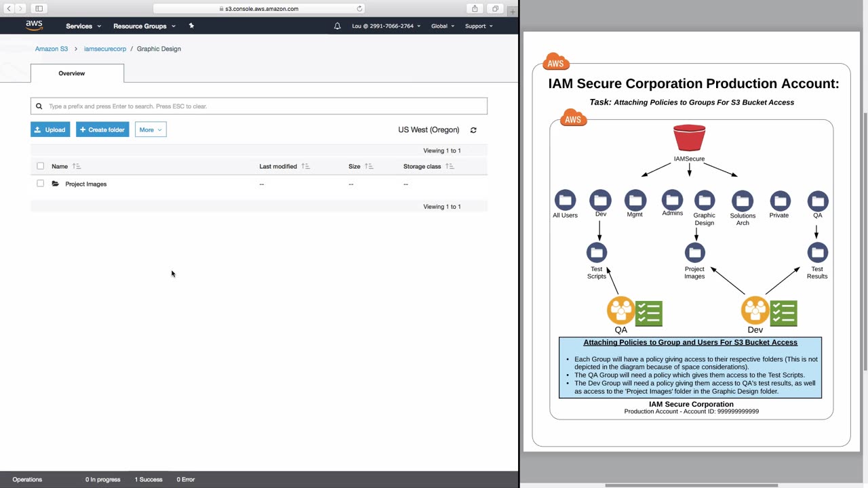
Task: Click the Test Scripts folder in diagram
Action: pos(597,252)
